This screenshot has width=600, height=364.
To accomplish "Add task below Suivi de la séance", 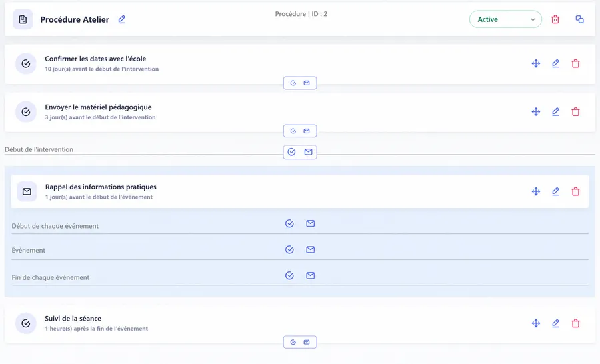I will (x=293, y=342).
